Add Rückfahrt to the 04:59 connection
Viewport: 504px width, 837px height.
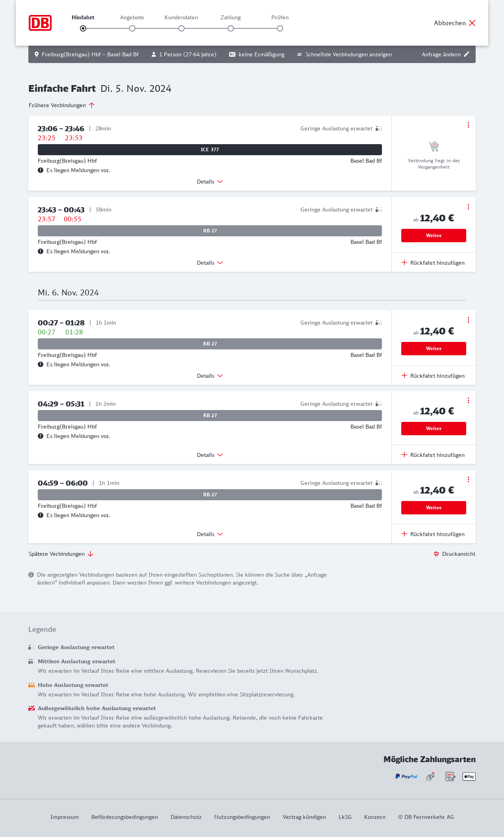click(x=433, y=534)
